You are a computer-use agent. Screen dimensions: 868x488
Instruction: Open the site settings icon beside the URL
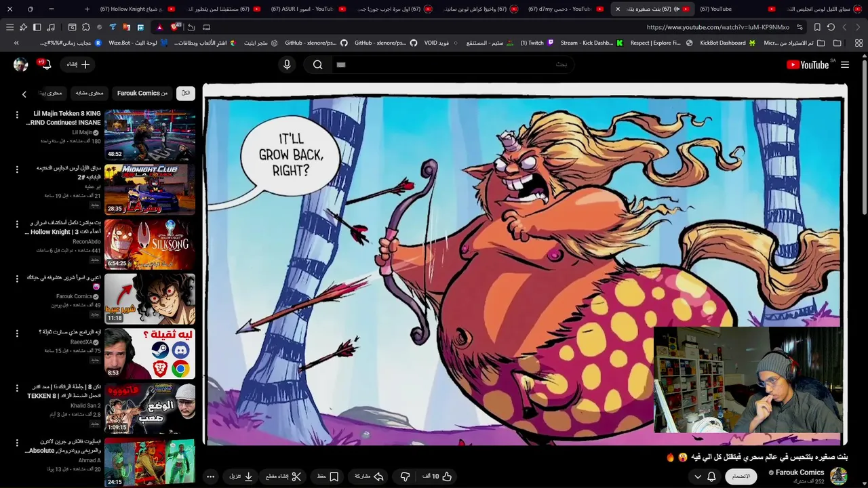pos(800,27)
